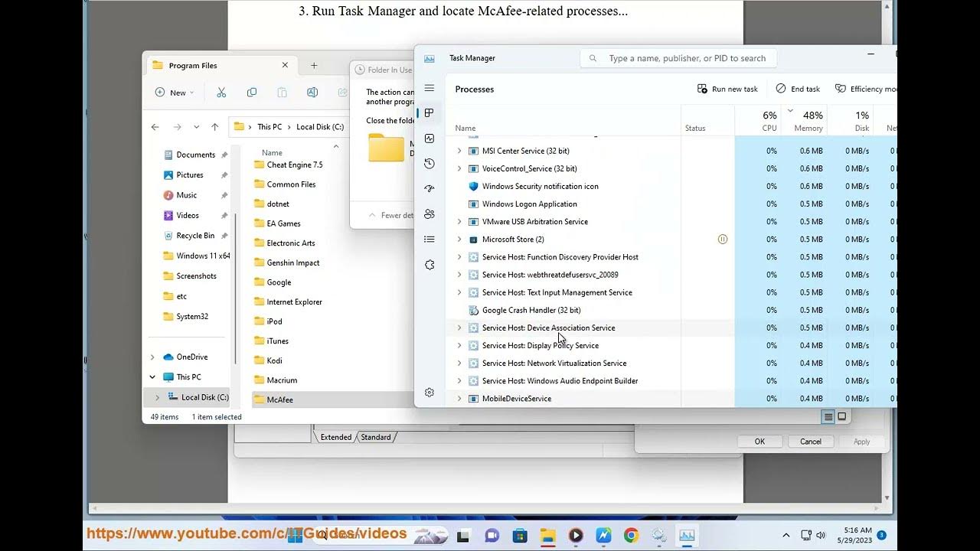The width and height of the screenshot is (980, 551).
Task: Click the suspended status icon for Microsoft Store
Action: (x=722, y=240)
